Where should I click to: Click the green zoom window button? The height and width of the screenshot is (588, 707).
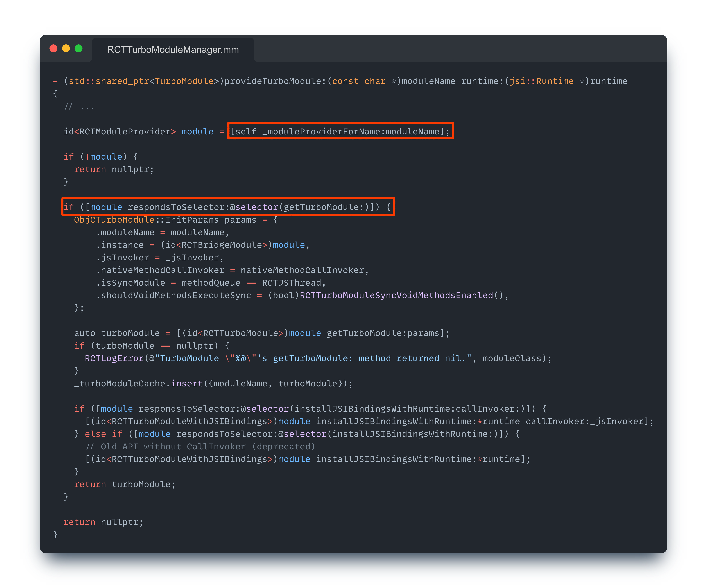tap(78, 48)
